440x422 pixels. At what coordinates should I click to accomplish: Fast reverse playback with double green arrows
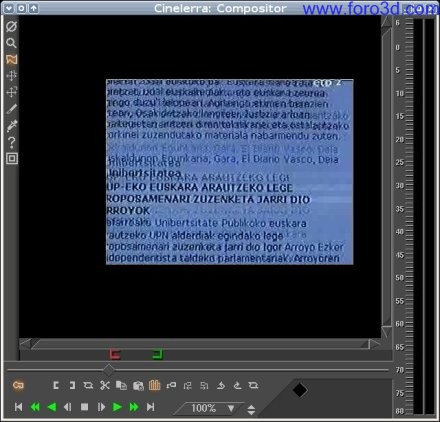pos(35,407)
